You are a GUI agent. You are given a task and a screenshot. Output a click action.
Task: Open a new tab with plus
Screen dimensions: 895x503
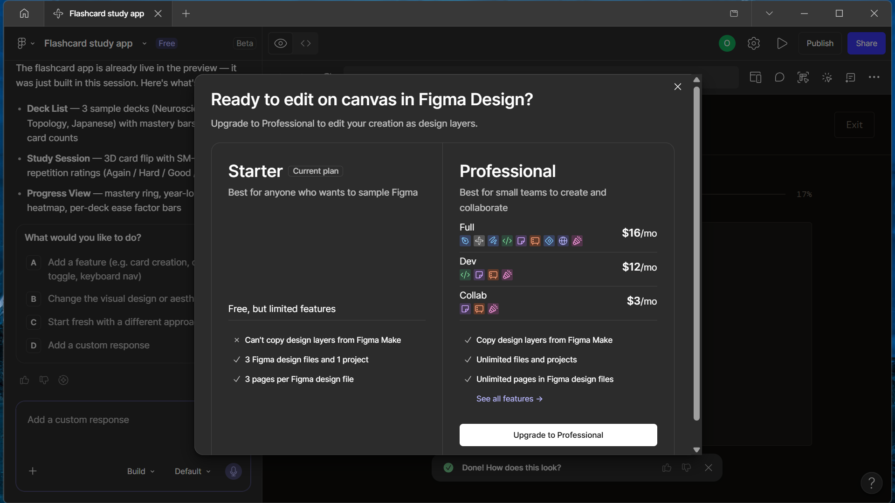pos(186,13)
